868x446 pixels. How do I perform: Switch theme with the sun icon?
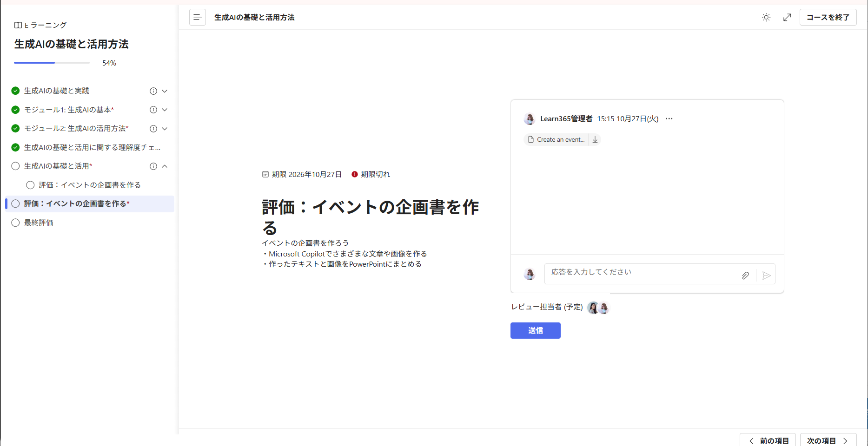click(766, 17)
